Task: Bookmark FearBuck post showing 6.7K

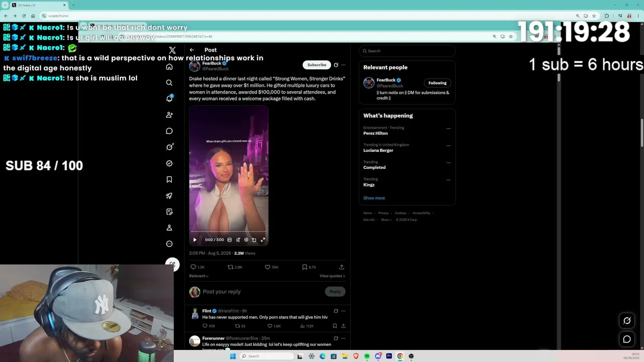Action: coord(309,267)
